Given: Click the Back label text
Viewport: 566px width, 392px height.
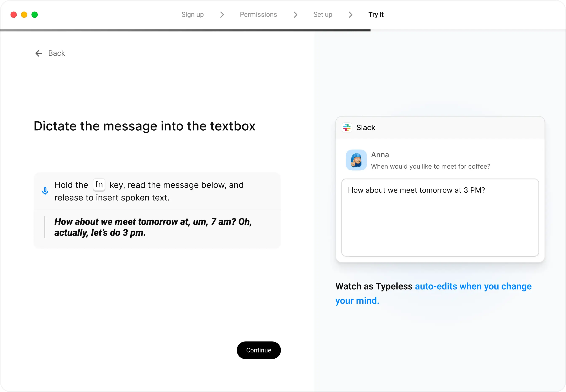Looking at the screenshot, I should (57, 53).
